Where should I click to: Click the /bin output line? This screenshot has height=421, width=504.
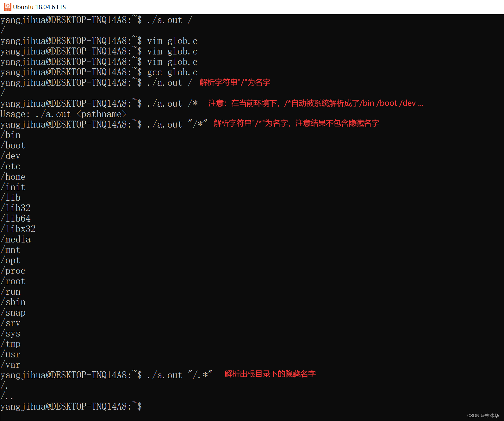10,135
